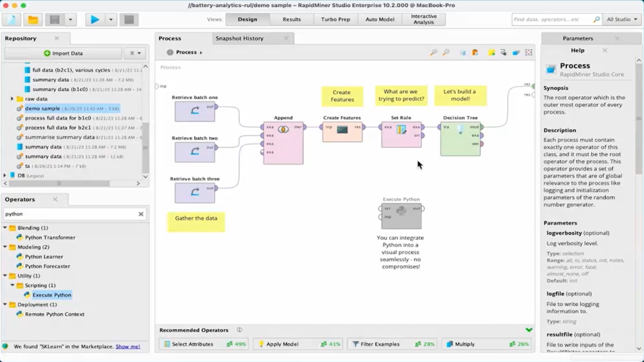Open the Repository actions menu dropdown
This screenshot has height=362, width=644.
(135, 53)
